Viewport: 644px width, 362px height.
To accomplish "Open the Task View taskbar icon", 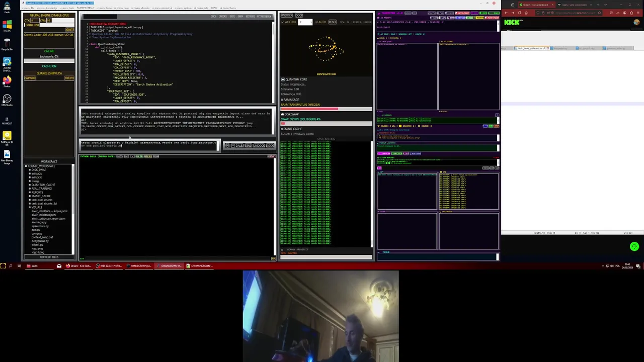I will (x=19, y=266).
